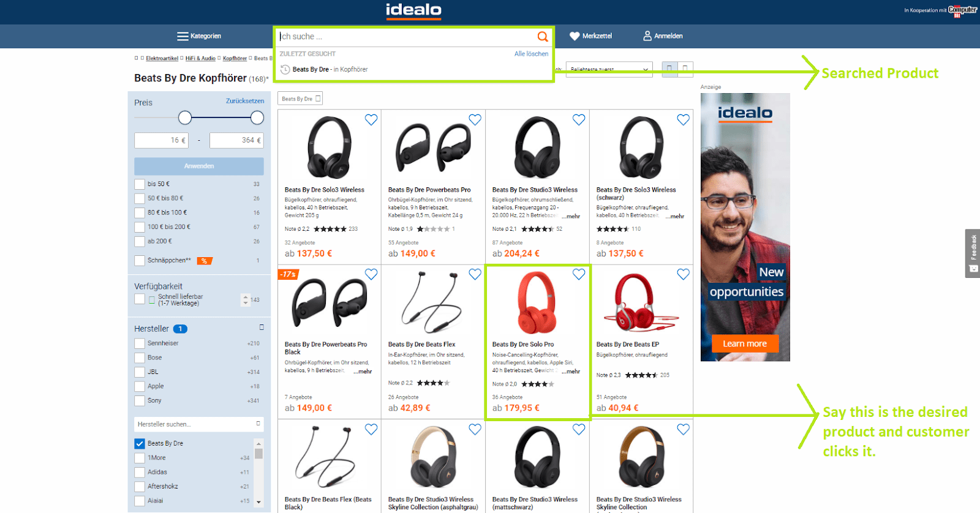Screen dimensions: 980x513
Task: Favorite Studio3 Wireless (mattschwarz)
Action: pyautogui.click(x=579, y=430)
